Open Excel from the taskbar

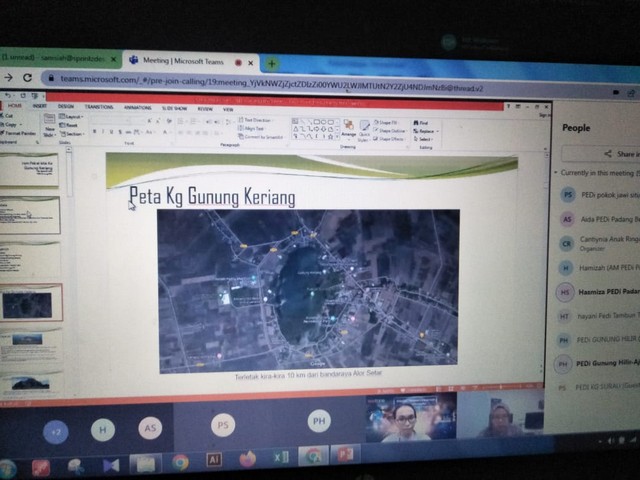pos(281,458)
